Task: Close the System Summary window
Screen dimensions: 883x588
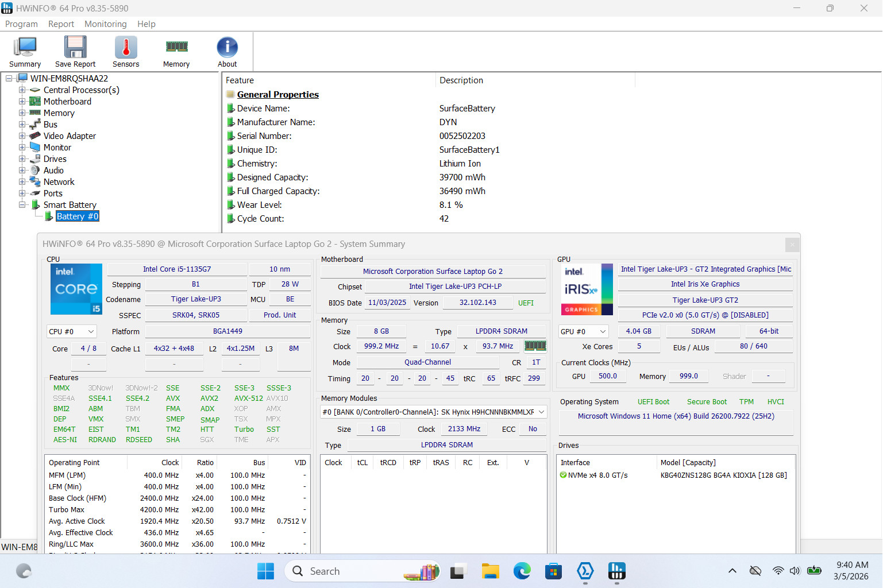Action: click(792, 245)
